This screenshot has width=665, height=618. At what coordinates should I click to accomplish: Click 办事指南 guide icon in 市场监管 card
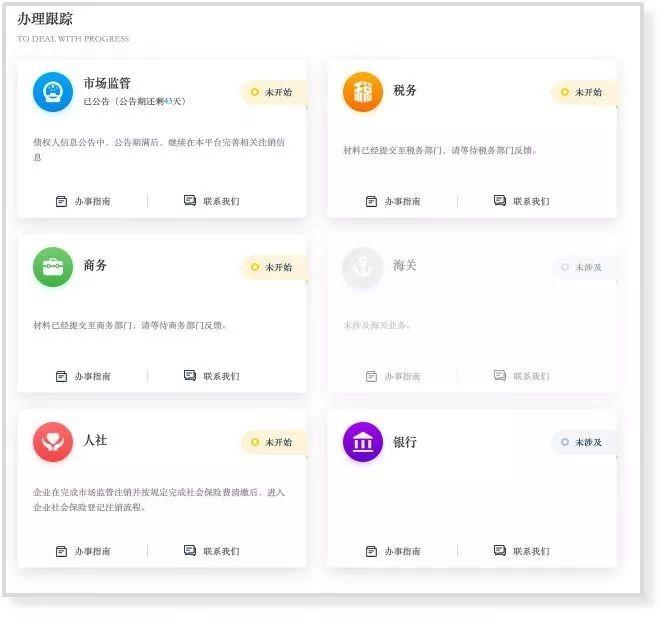point(61,201)
